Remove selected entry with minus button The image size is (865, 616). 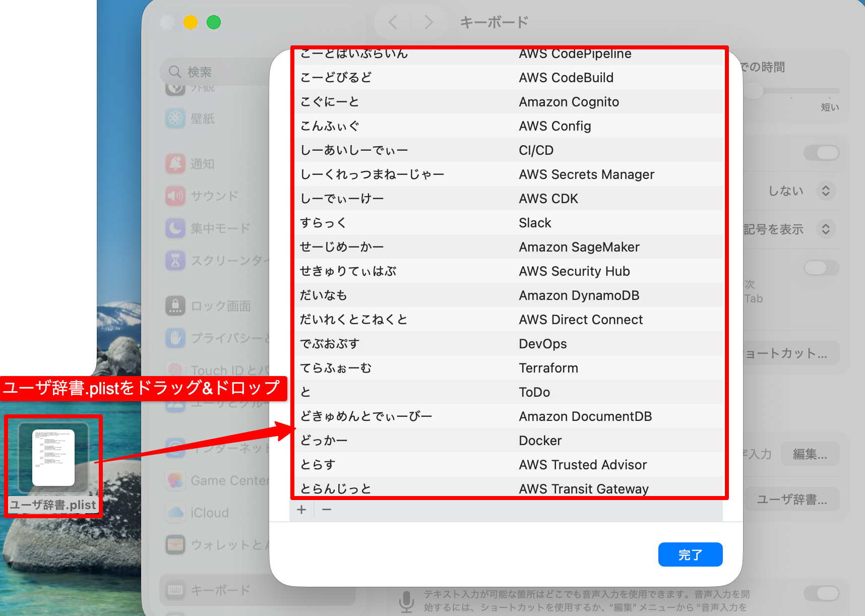coord(327,510)
